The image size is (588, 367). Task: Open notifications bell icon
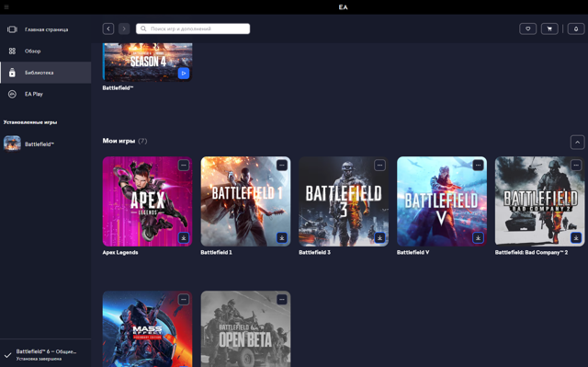pos(576,29)
